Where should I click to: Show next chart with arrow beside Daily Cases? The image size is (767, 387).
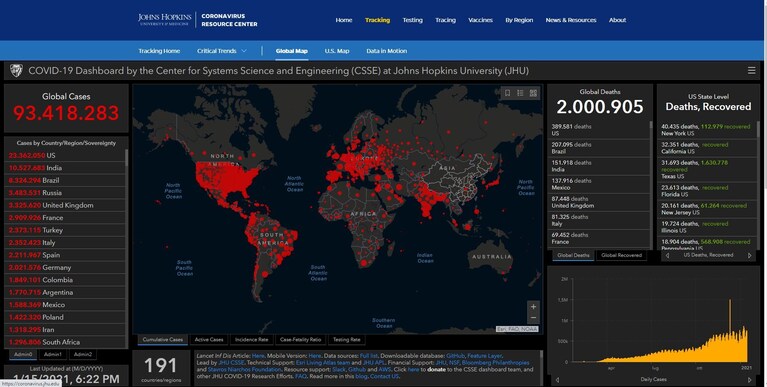(x=749, y=380)
